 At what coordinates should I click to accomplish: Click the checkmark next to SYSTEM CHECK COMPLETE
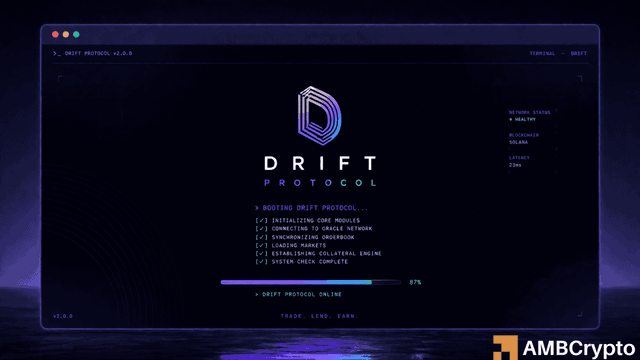pos(262,262)
